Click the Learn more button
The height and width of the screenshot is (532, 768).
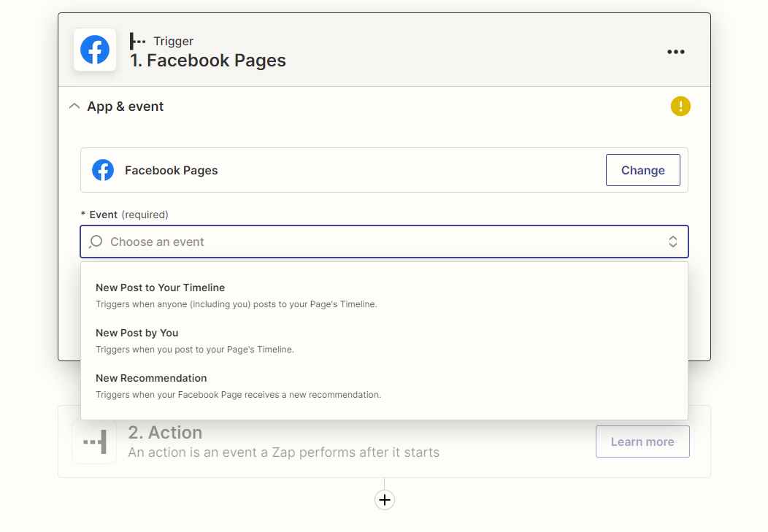coord(642,442)
